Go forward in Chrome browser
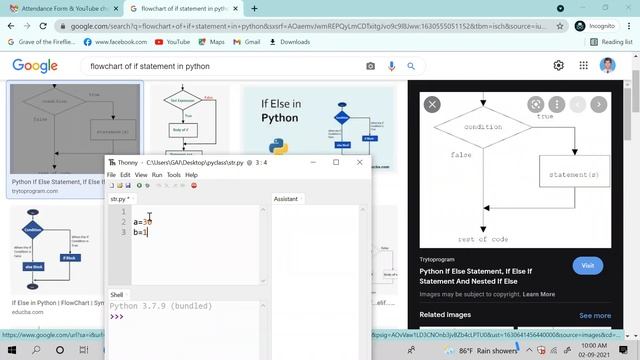This screenshot has height=360, width=640. pyautogui.click(x=27, y=26)
